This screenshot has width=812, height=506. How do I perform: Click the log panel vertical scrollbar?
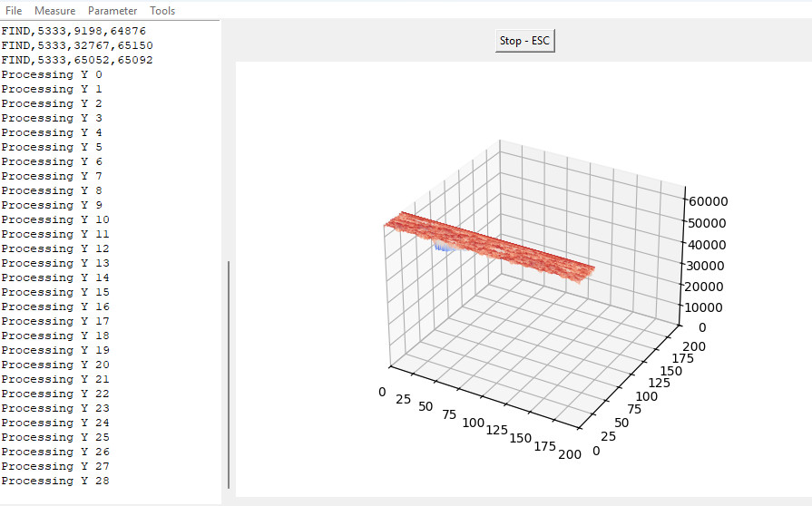(229, 374)
